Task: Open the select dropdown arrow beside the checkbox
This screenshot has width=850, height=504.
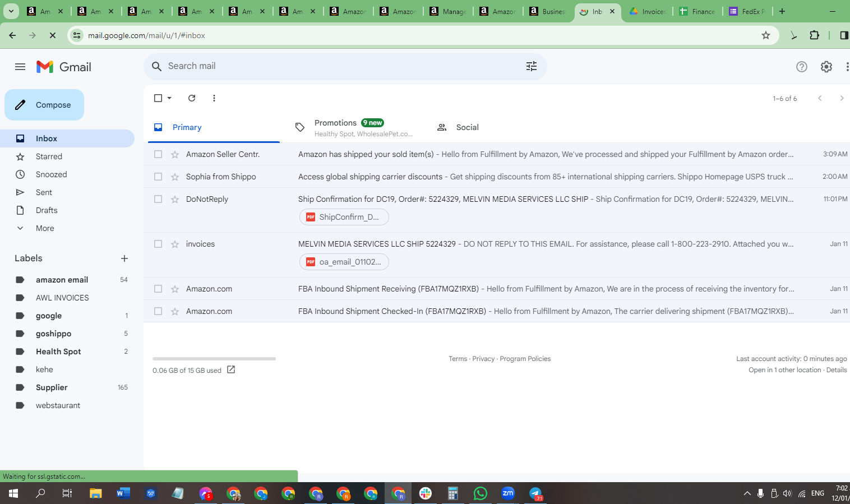Action: [169, 98]
